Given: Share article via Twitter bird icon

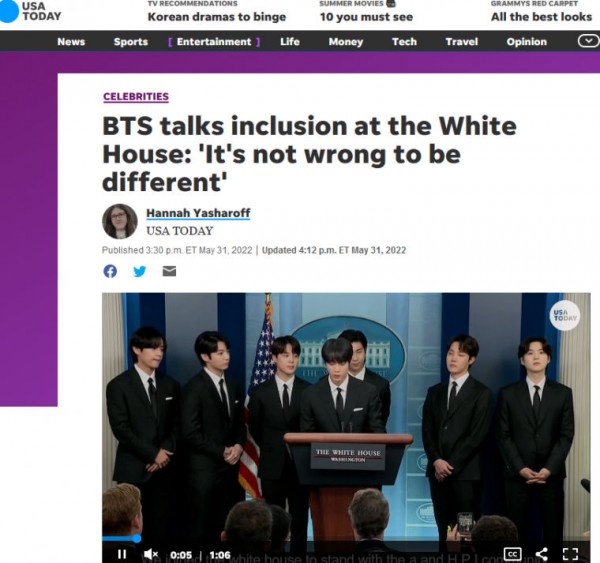Looking at the screenshot, I should (140, 271).
